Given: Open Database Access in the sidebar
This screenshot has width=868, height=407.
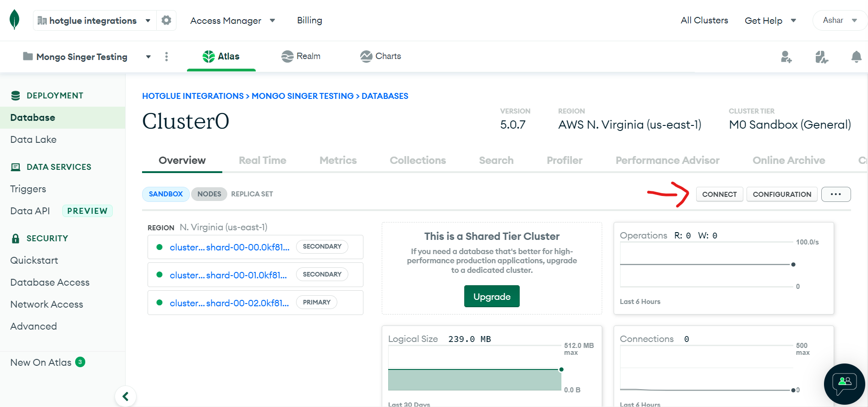Looking at the screenshot, I should [x=50, y=282].
